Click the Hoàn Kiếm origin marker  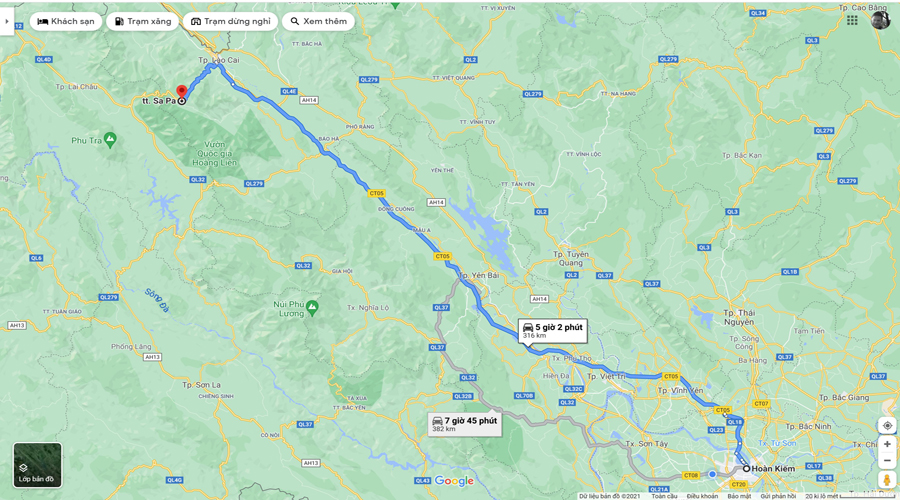pyautogui.click(x=747, y=468)
